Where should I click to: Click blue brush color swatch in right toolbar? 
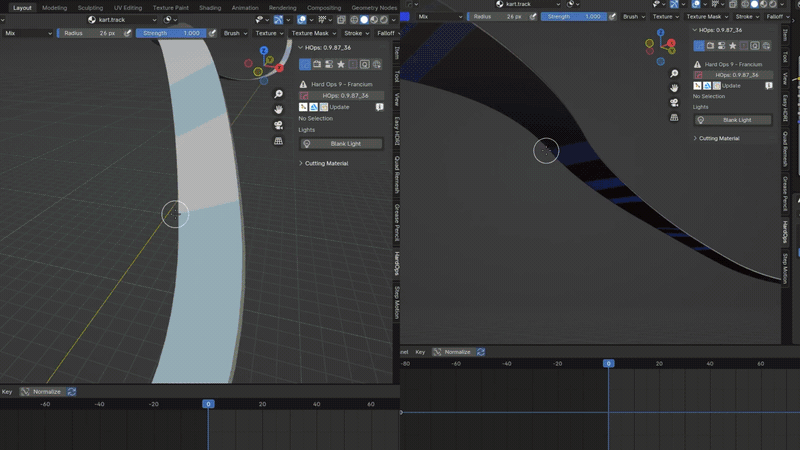pos(405,16)
